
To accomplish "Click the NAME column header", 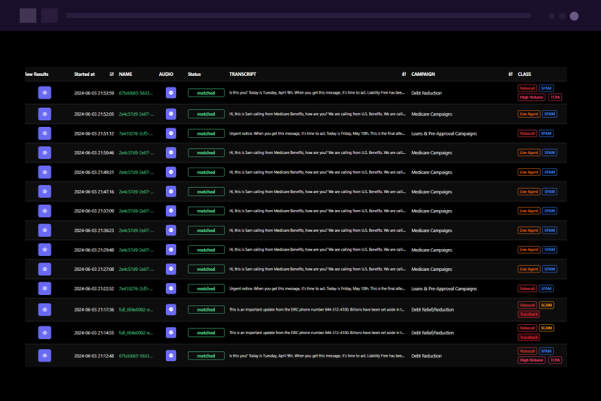I will pyautogui.click(x=126, y=74).
